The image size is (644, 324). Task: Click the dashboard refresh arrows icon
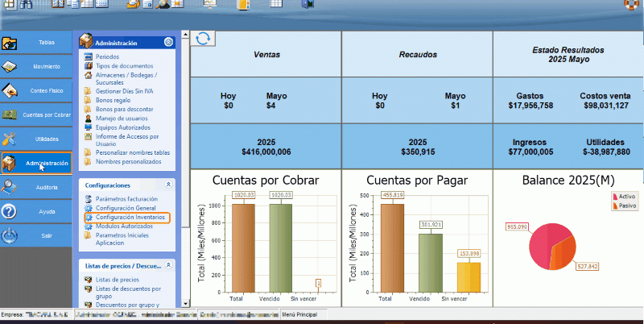pos(204,39)
